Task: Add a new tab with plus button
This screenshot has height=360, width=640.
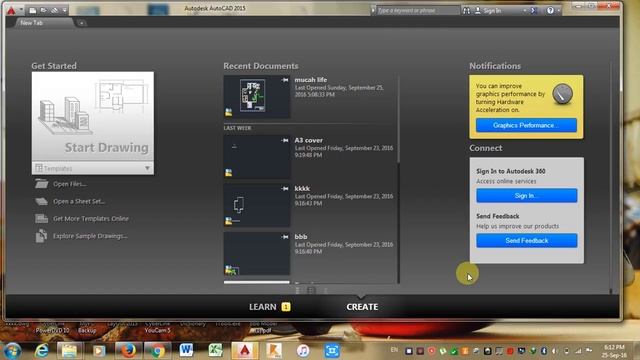Action: pyautogui.click(x=82, y=23)
